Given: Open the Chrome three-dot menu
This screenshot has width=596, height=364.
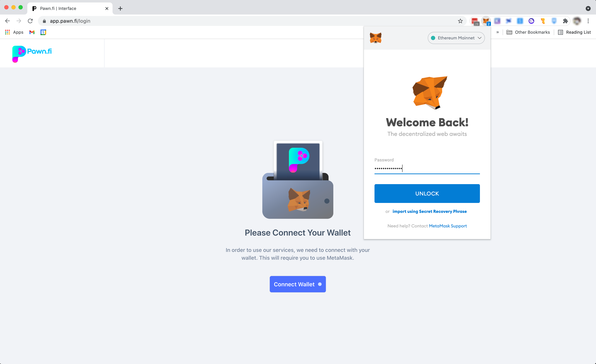Looking at the screenshot, I should [x=588, y=21].
